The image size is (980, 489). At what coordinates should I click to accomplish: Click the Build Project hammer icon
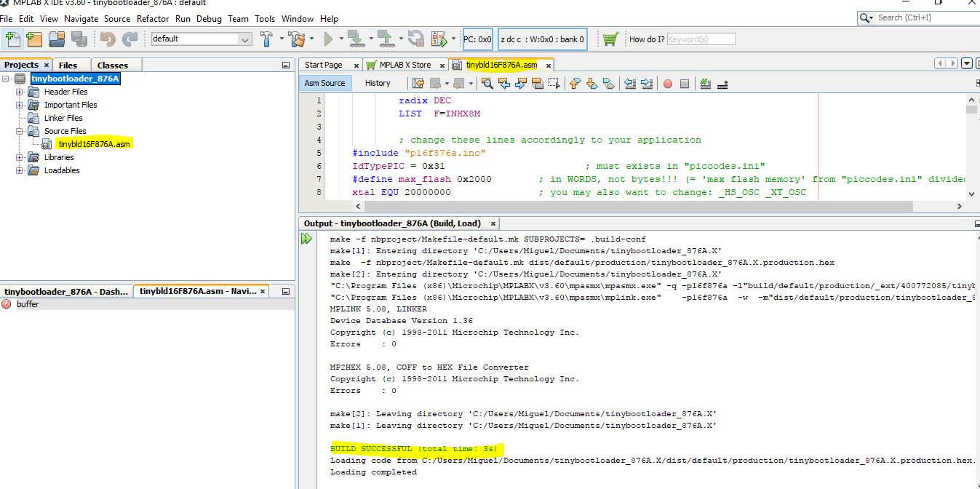[x=266, y=39]
